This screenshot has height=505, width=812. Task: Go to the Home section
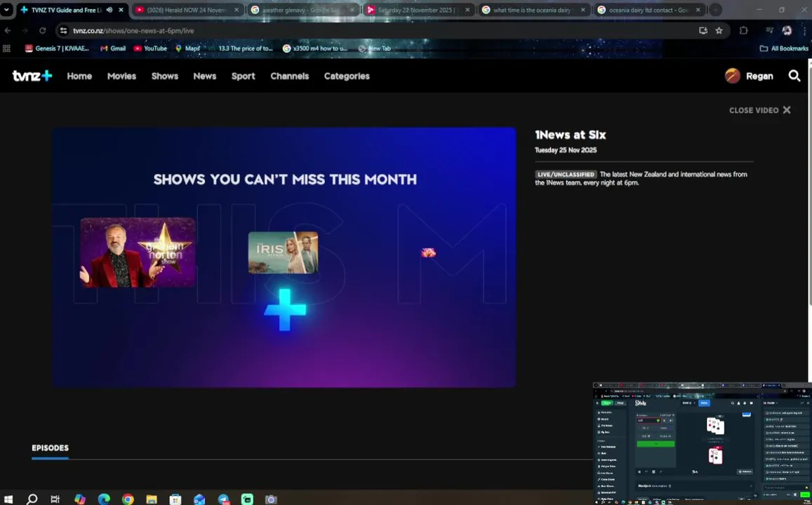coord(79,76)
